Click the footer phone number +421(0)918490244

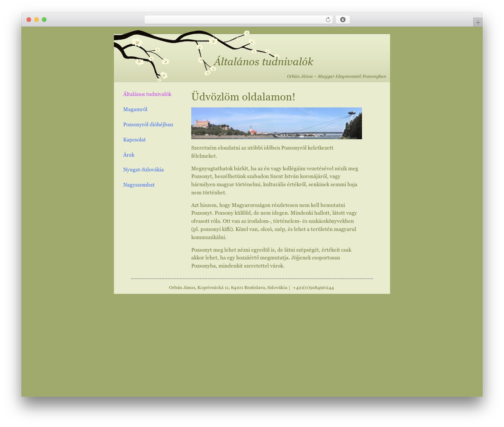point(313,288)
